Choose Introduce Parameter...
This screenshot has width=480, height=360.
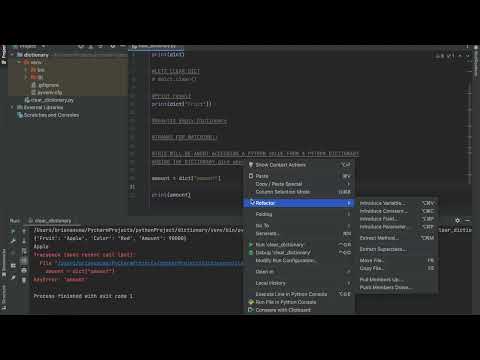[397, 227]
